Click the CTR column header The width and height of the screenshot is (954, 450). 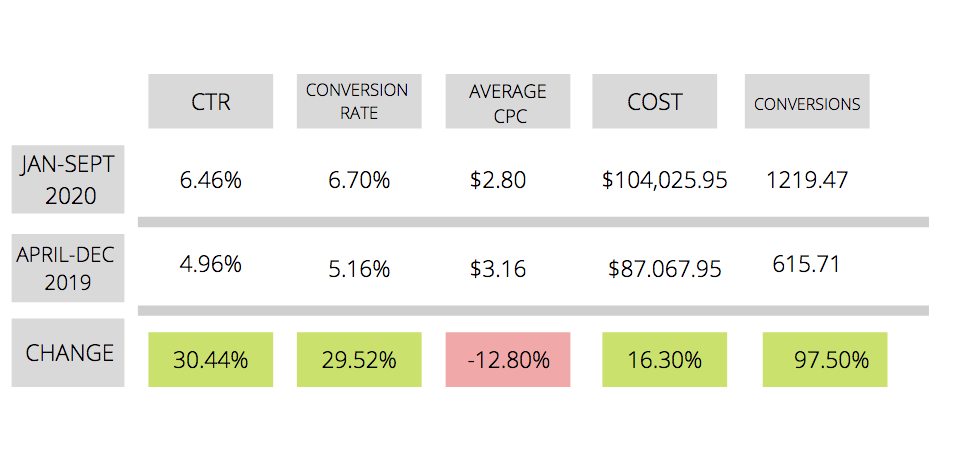click(x=211, y=102)
